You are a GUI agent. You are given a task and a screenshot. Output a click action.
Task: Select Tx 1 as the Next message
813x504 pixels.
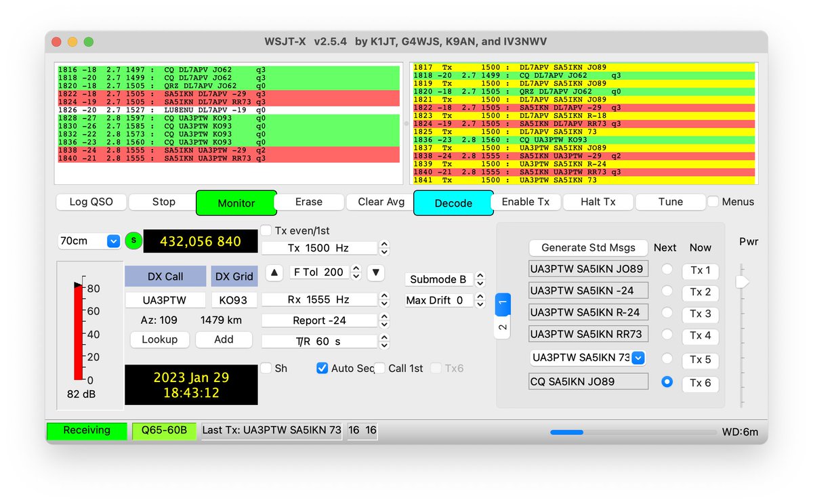[x=665, y=269]
